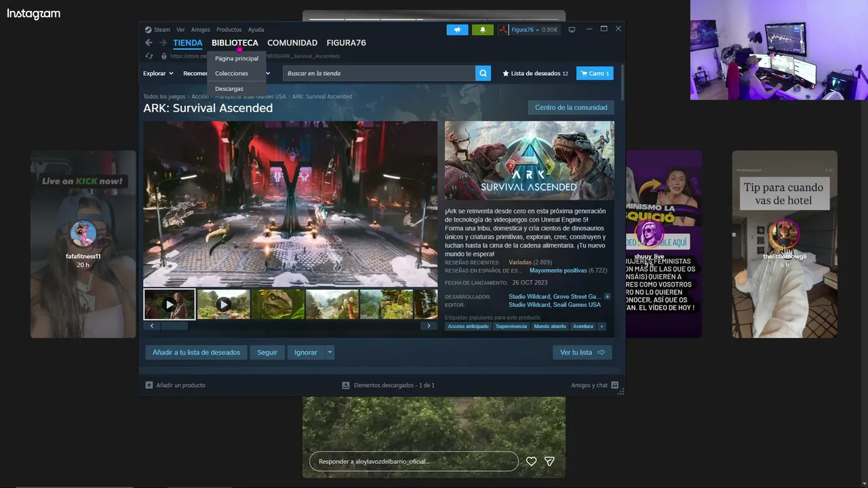The height and width of the screenshot is (488, 868).
Task: Open the Amigos menu
Action: 201,30
